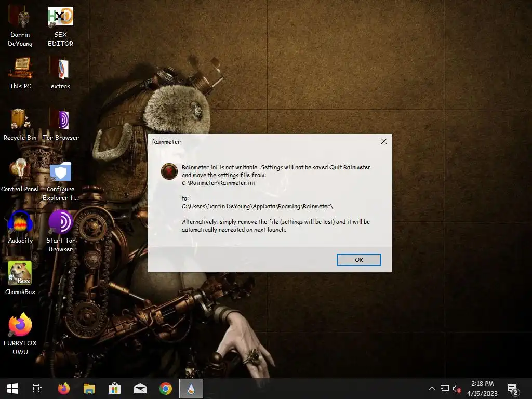Select the Start Tor Browser shortcut
The height and width of the screenshot is (399, 532).
tap(61, 231)
